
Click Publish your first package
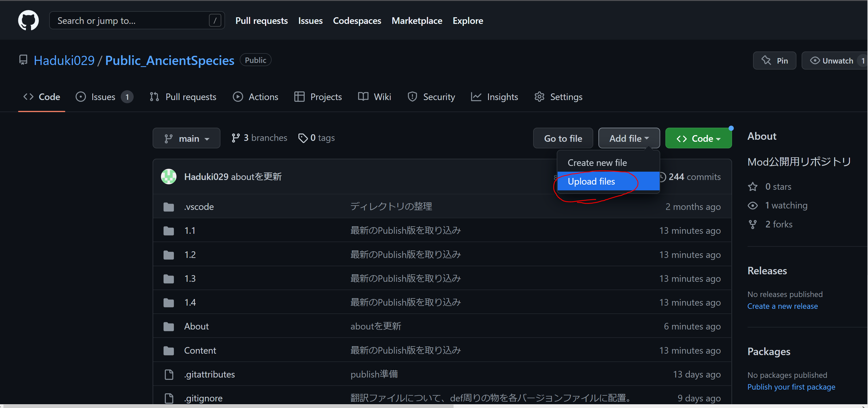[791, 387]
